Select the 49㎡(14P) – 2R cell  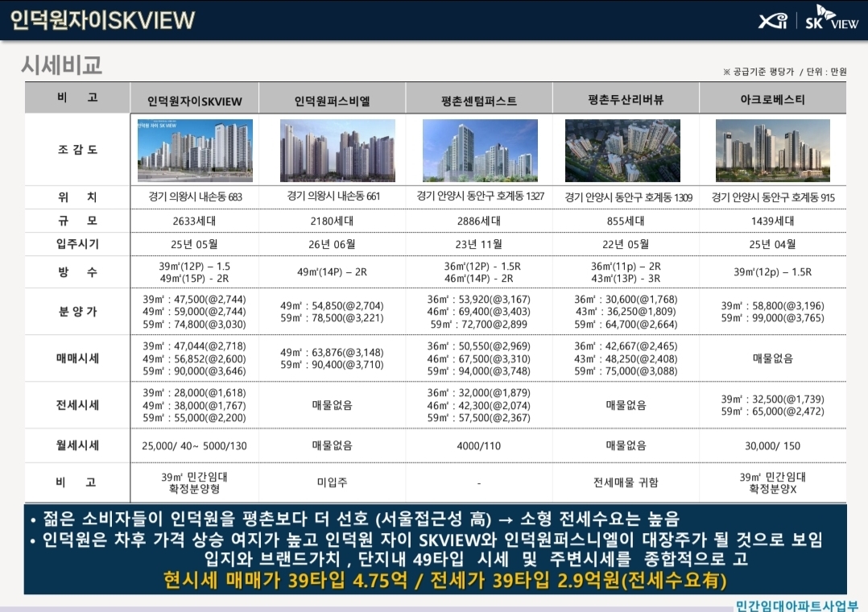coord(332,272)
